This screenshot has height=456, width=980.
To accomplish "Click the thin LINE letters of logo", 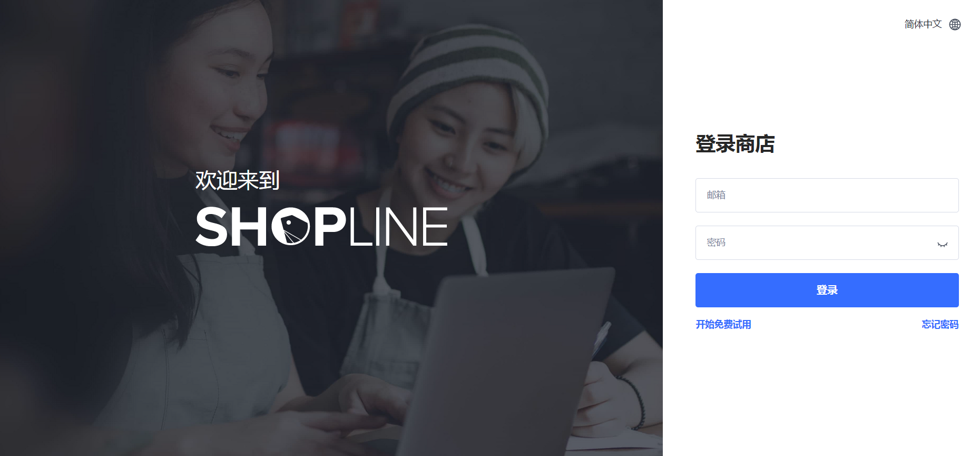I will pos(398,227).
